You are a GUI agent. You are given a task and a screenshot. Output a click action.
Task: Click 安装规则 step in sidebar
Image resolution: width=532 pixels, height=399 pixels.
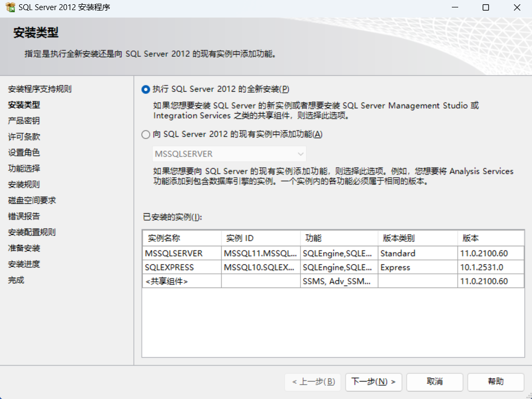click(24, 185)
